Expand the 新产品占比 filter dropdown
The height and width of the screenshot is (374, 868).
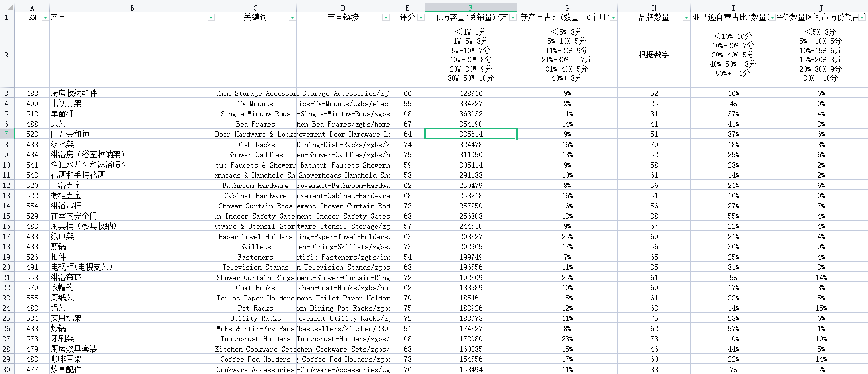[x=613, y=18]
